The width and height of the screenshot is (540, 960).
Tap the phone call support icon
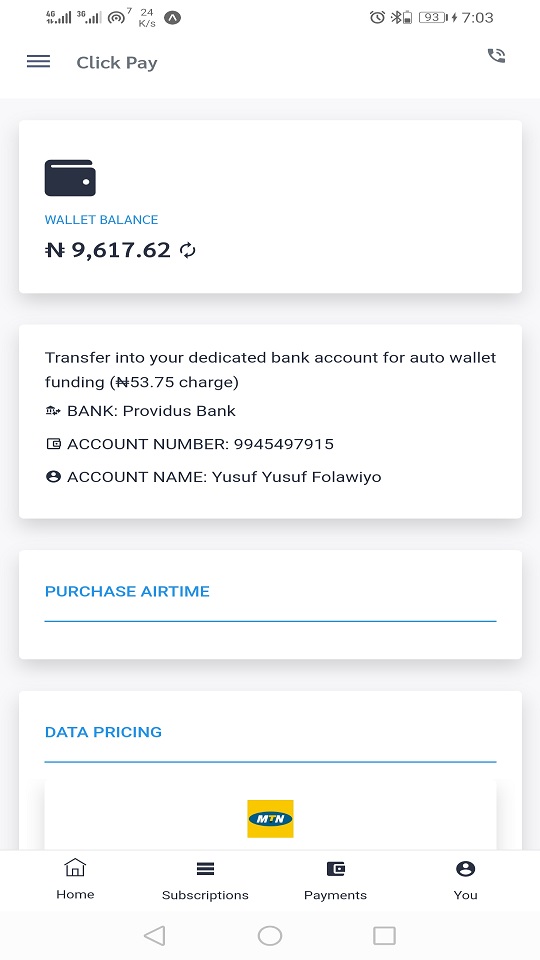click(x=496, y=56)
